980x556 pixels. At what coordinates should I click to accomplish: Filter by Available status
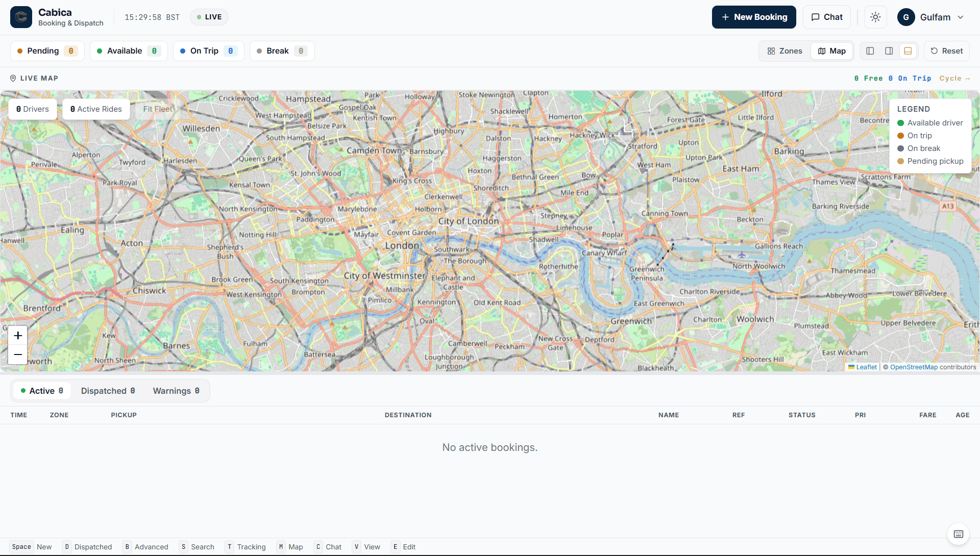point(129,51)
